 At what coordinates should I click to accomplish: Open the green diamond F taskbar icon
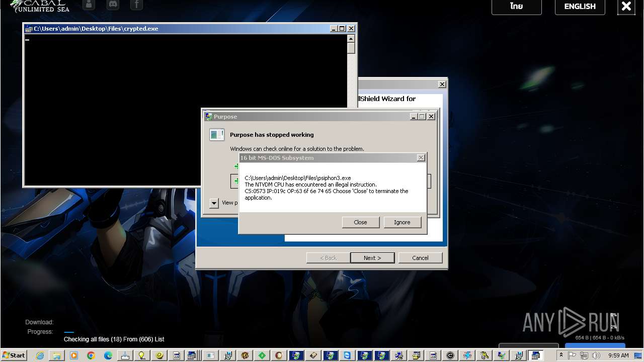point(262,355)
